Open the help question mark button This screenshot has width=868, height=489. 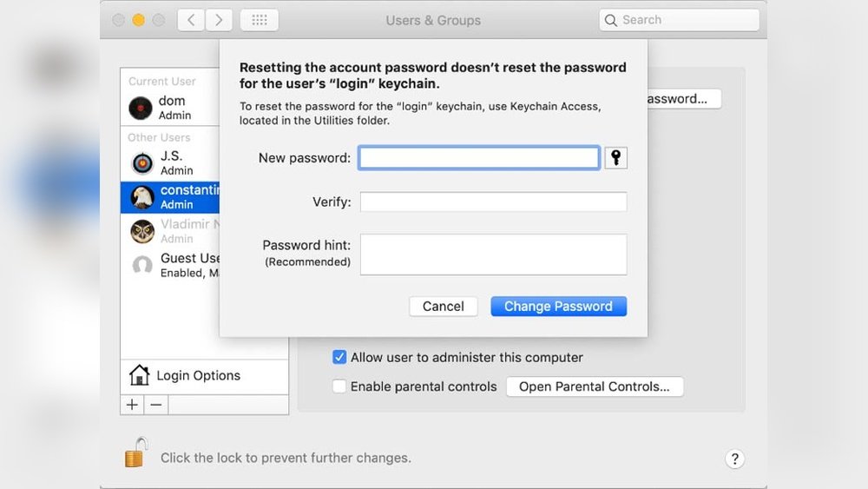(x=733, y=459)
